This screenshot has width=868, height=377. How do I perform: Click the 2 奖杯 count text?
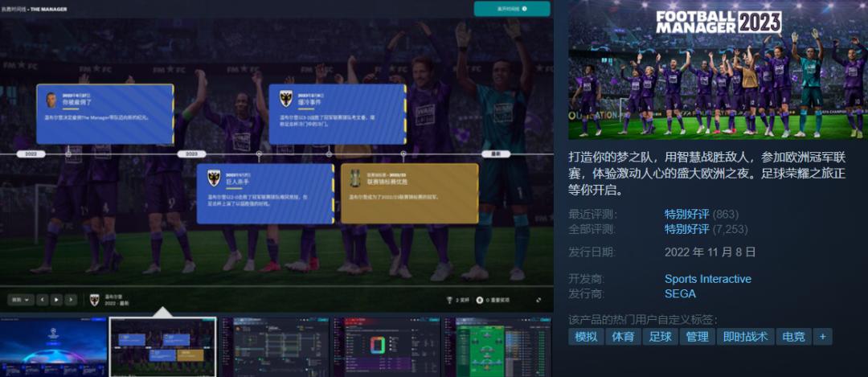(461, 300)
